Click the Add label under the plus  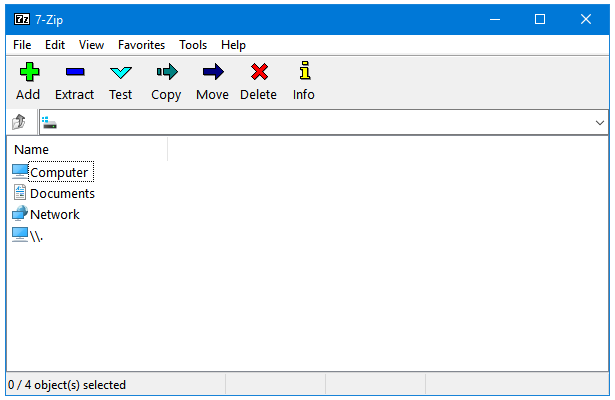pyautogui.click(x=28, y=95)
